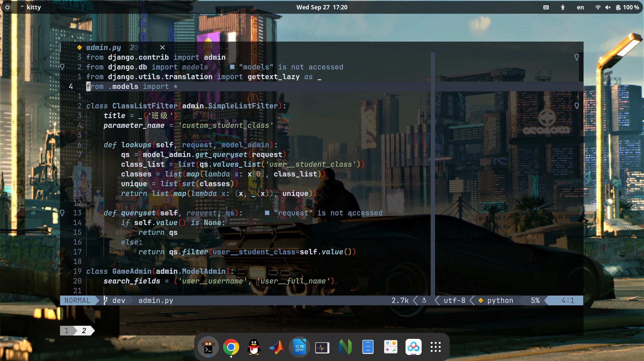
Task: Launch Google Chrome from the dock
Action: (231, 347)
